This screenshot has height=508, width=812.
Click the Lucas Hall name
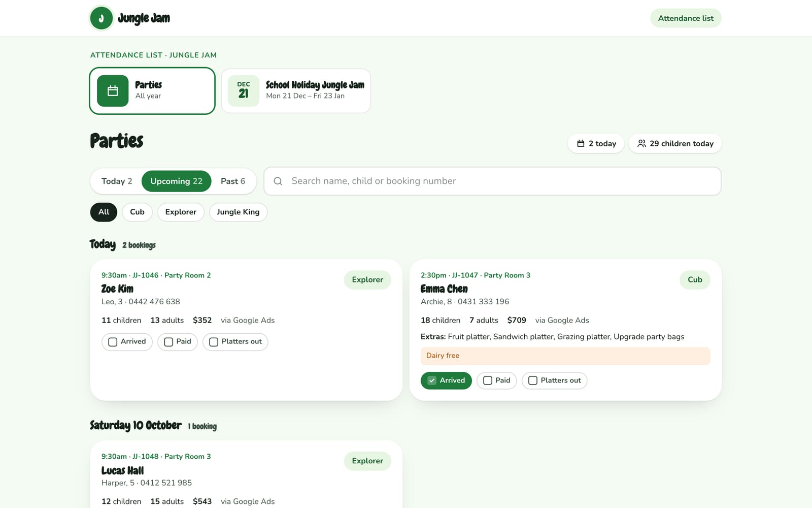[122, 470]
